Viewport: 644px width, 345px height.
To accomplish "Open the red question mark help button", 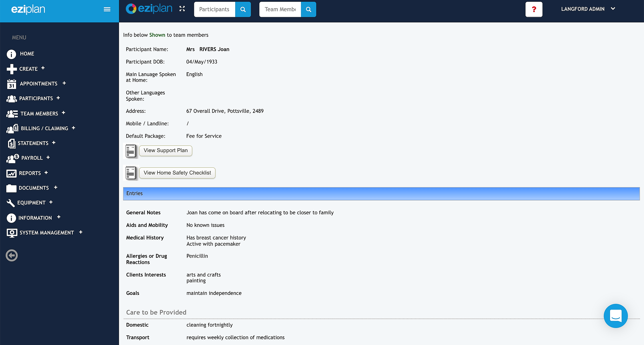I will click(x=534, y=9).
